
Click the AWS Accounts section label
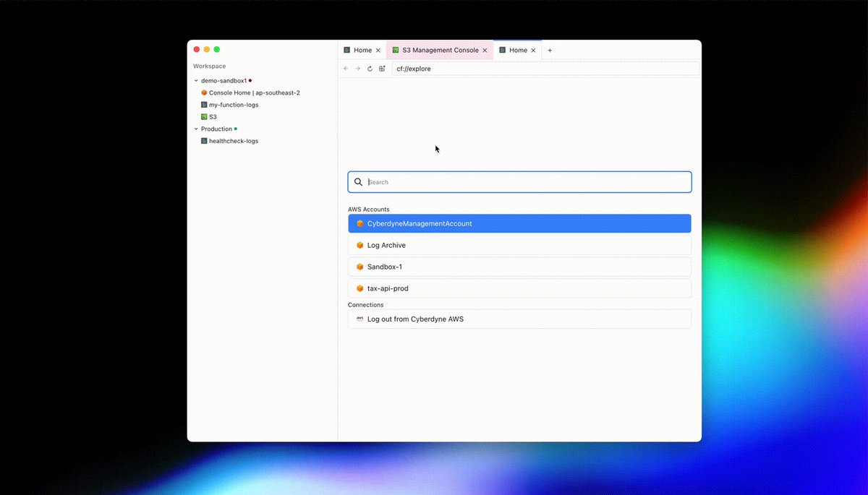click(x=369, y=210)
